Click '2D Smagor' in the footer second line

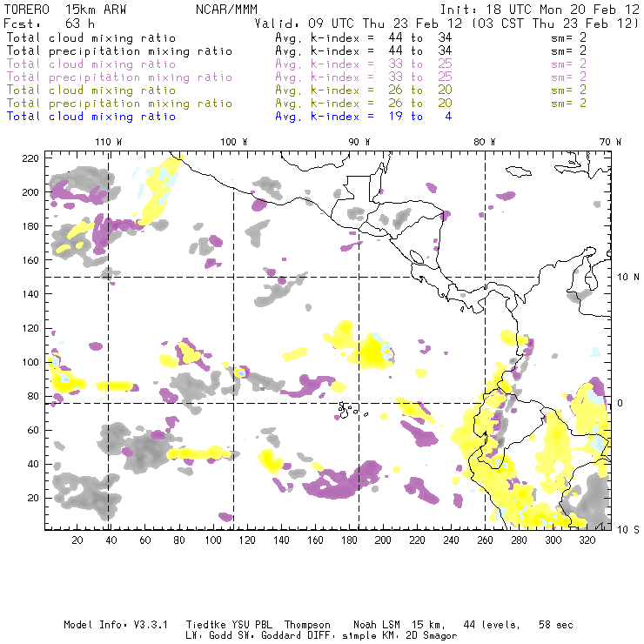click(432, 636)
